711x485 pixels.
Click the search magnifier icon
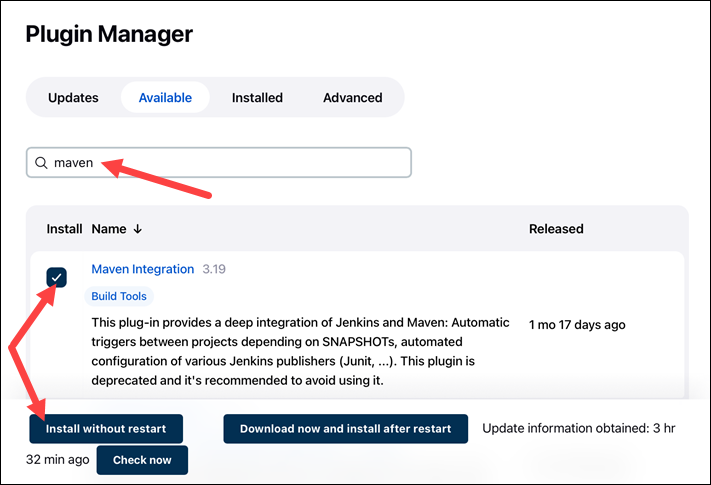pos(41,163)
